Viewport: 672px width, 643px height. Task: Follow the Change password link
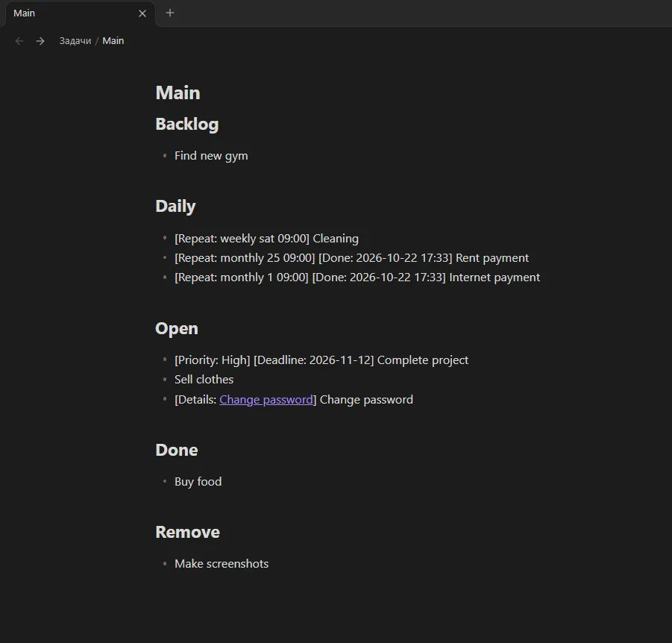coord(266,400)
